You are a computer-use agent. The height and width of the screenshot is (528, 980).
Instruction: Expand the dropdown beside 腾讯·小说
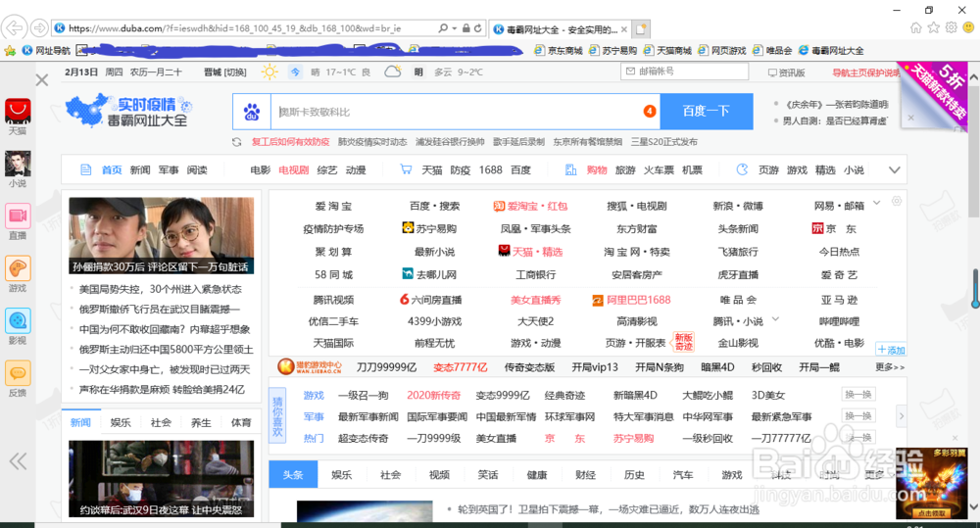pos(775,318)
